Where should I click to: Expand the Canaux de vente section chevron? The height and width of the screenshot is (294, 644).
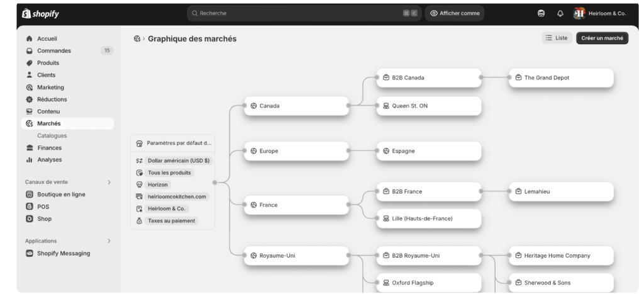coord(109,182)
